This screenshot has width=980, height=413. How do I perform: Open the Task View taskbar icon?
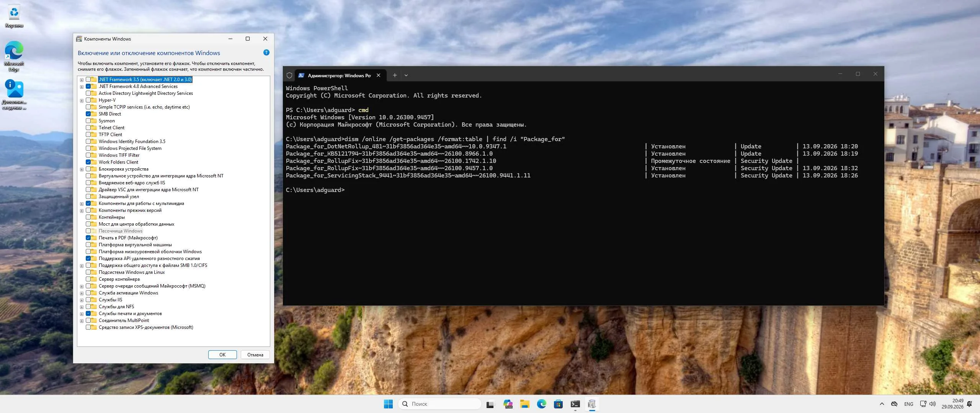click(490, 404)
